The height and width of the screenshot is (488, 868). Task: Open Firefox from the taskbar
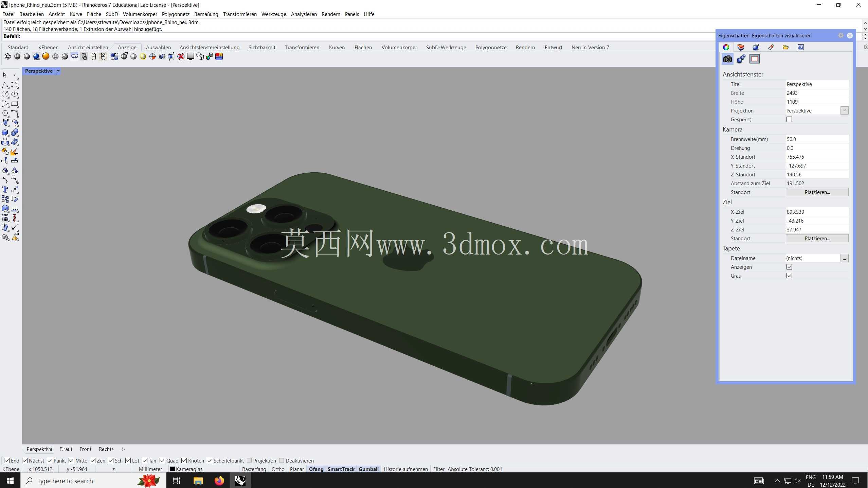pyautogui.click(x=219, y=481)
